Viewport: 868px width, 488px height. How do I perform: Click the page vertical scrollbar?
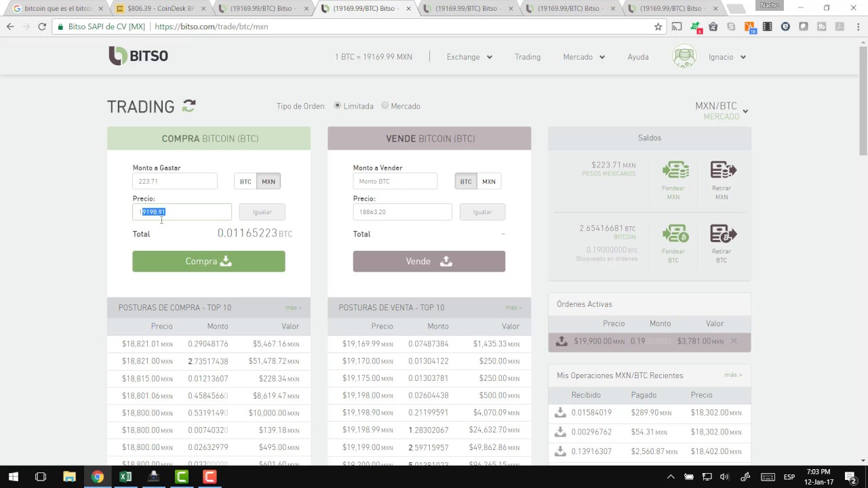(863, 102)
